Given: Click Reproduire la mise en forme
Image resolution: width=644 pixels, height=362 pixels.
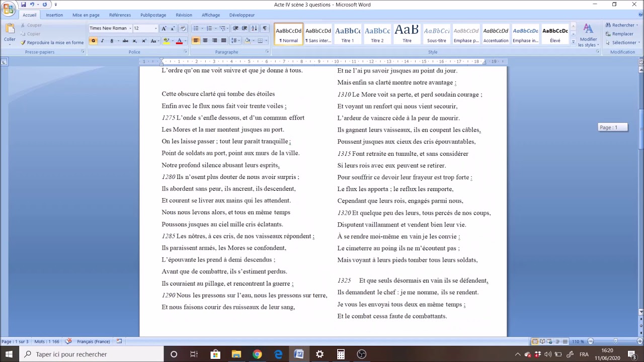Looking at the screenshot, I should (52, 43).
